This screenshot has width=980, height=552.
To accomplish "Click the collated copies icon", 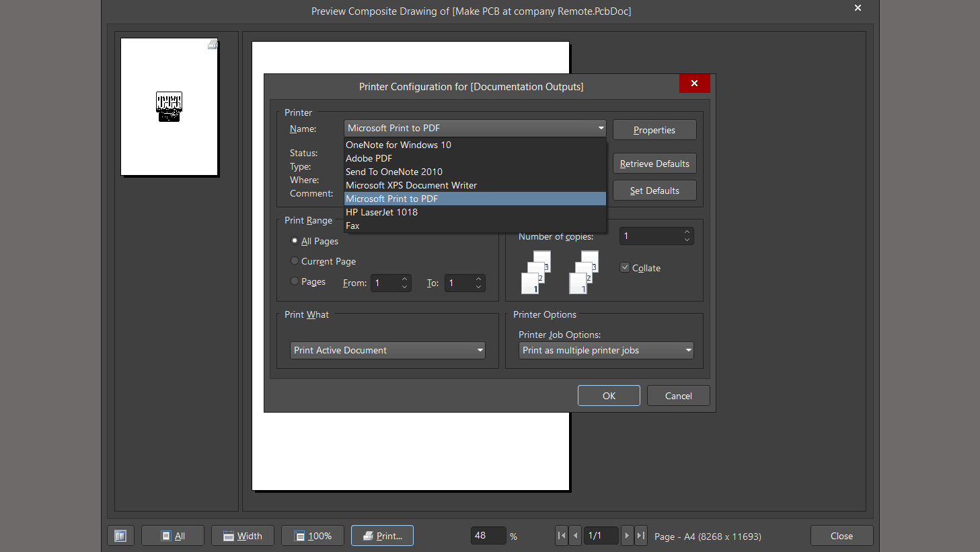I will (x=584, y=273).
